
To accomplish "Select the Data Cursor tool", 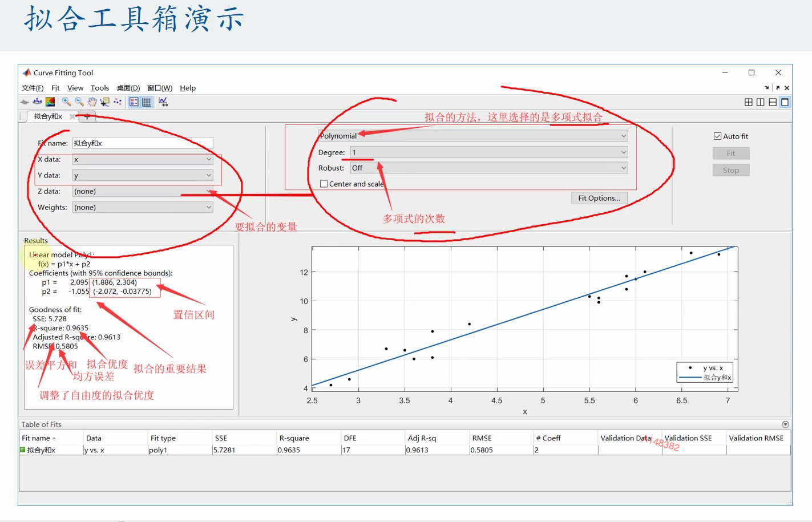I will [105, 102].
